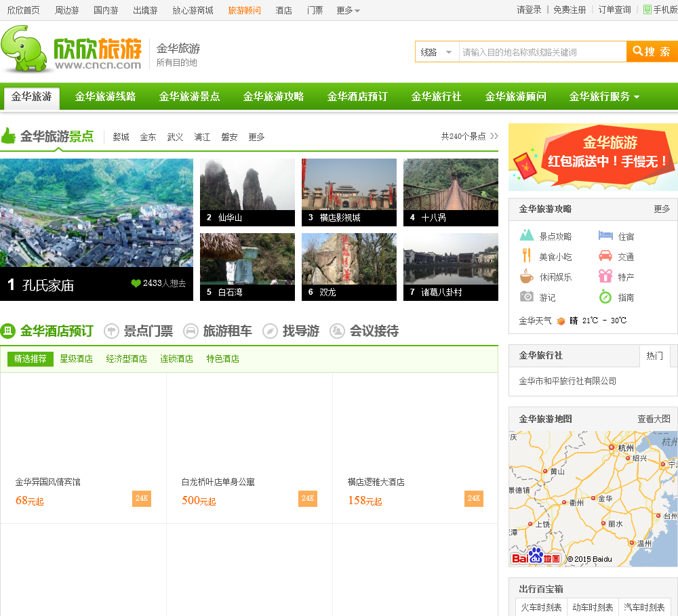Viewport: 678px width, 616px height.
Task: Select the 金华旅游 main nav tab
Action: tap(32, 97)
